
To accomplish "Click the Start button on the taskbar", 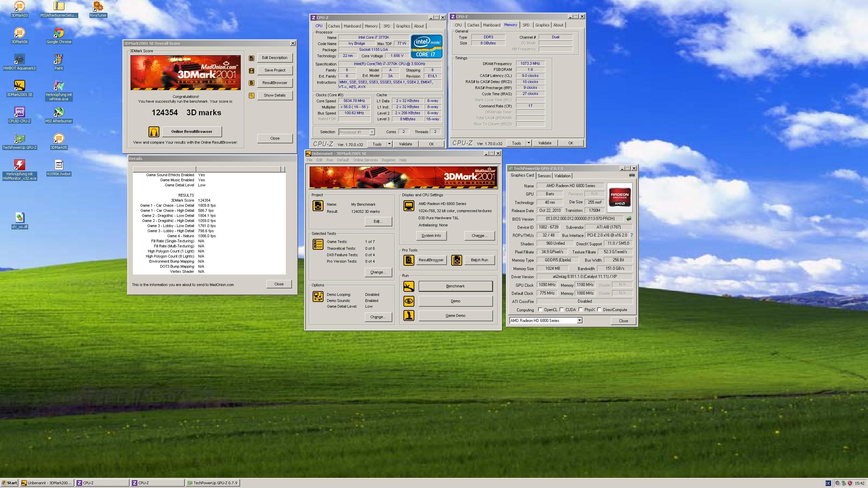I will pos(9,483).
